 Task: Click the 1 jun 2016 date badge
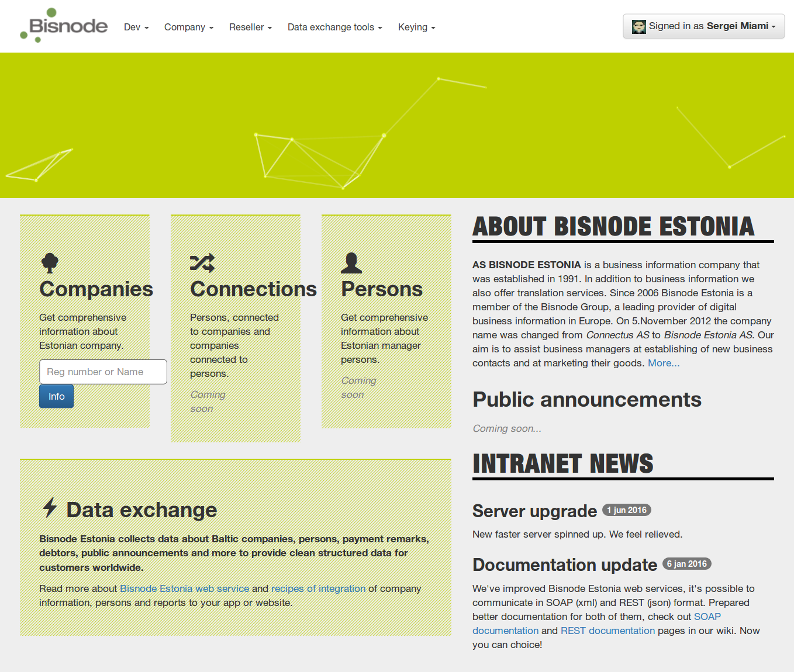627,510
